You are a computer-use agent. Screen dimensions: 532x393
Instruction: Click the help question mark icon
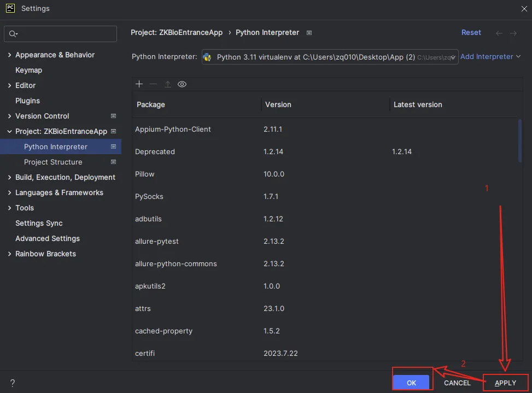tap(13, 383)
